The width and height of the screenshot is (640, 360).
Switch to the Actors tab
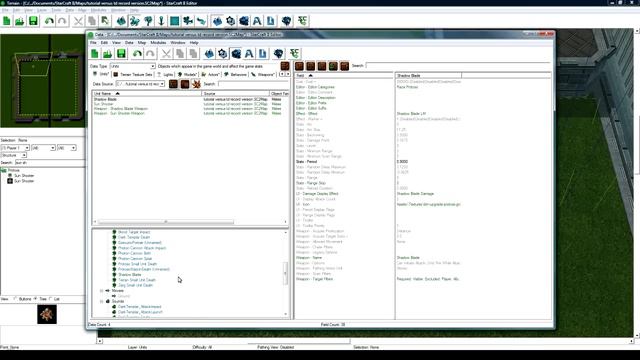click(210, 74)
